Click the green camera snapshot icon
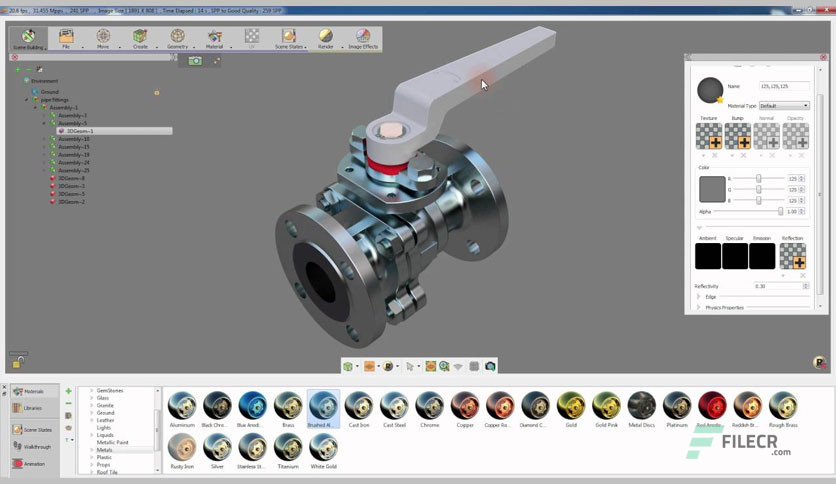The height and width of the screenshot is (484, 836). click(x=195, y=61)
